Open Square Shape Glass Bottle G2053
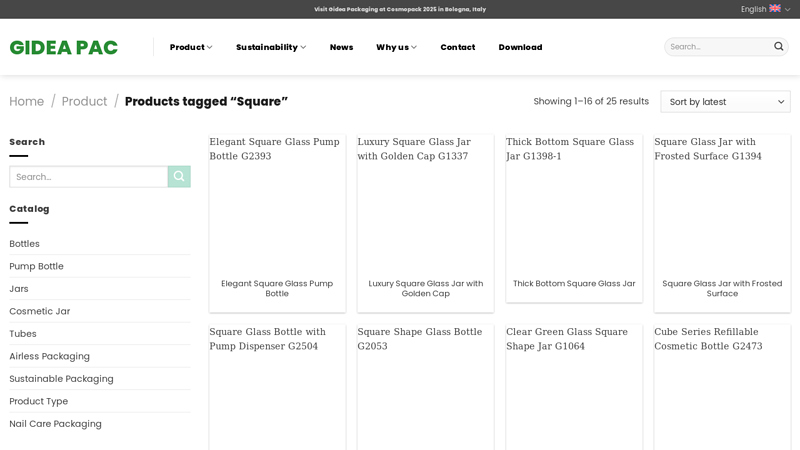 (x=426, y=388)
